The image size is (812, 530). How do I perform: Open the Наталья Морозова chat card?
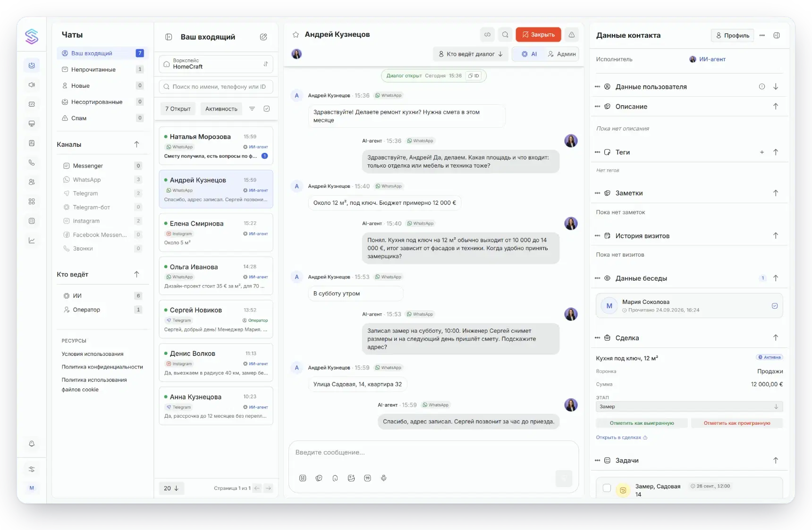[x=216, y=146]
